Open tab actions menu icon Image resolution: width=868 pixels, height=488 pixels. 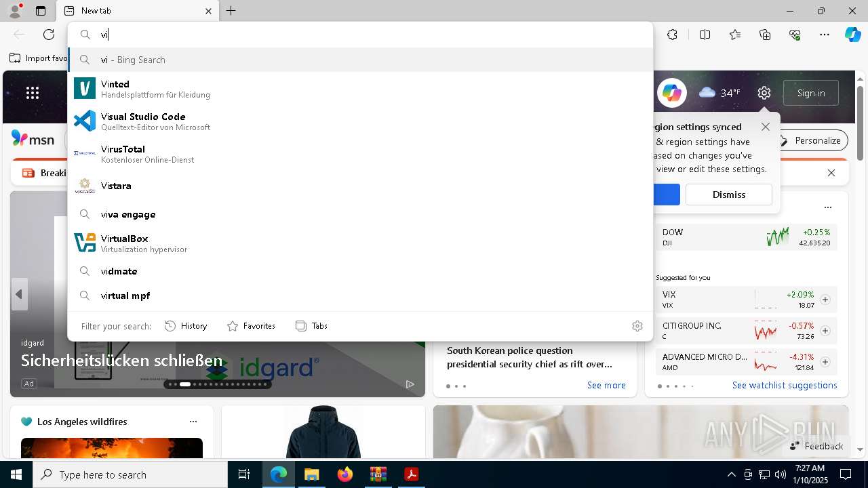point(41,11)
